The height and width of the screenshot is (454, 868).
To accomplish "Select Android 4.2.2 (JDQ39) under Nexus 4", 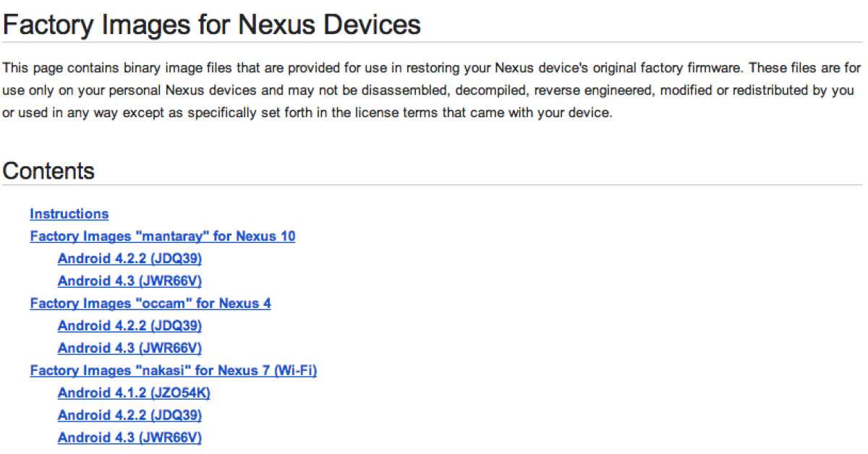I will tap(129, 326).
